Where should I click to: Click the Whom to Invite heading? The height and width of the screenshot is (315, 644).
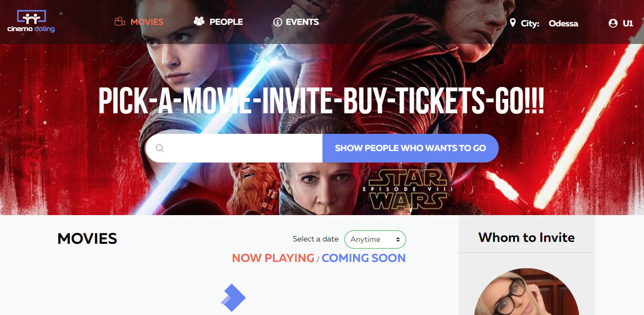[526, 238]
